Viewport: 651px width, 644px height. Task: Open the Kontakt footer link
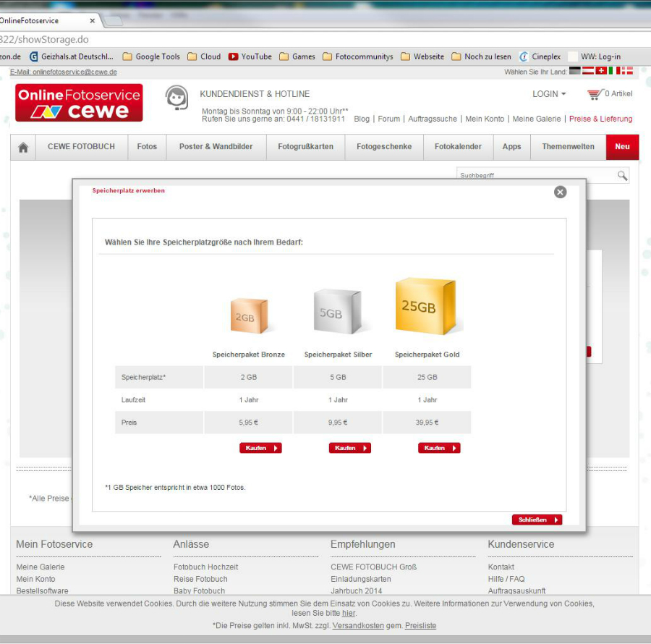pos(501,567)
